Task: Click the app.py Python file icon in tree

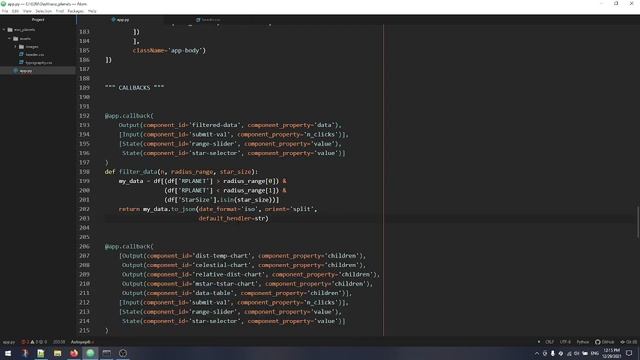Action: (x=16, y=71)
